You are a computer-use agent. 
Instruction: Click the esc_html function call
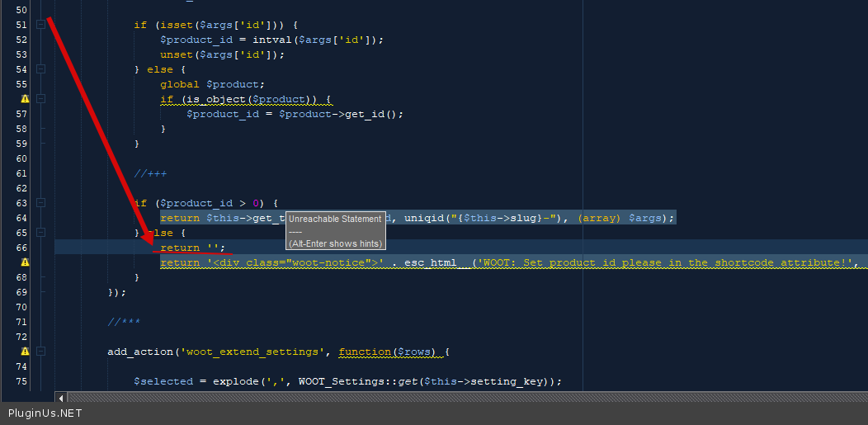[x=430, y=262]
